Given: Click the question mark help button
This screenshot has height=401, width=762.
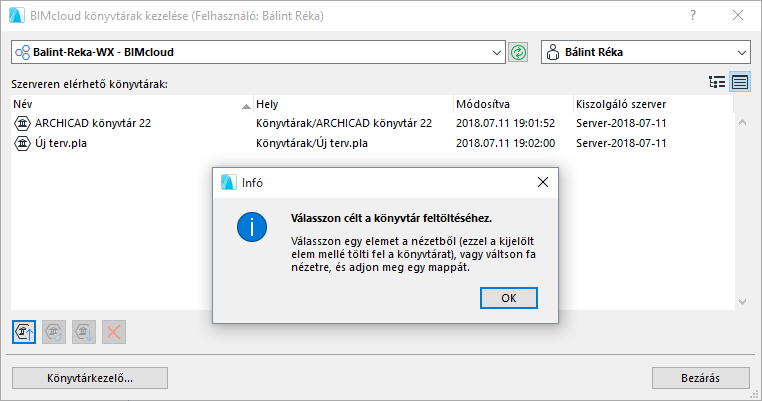Looking at the screenshot, I should [693, 17].
